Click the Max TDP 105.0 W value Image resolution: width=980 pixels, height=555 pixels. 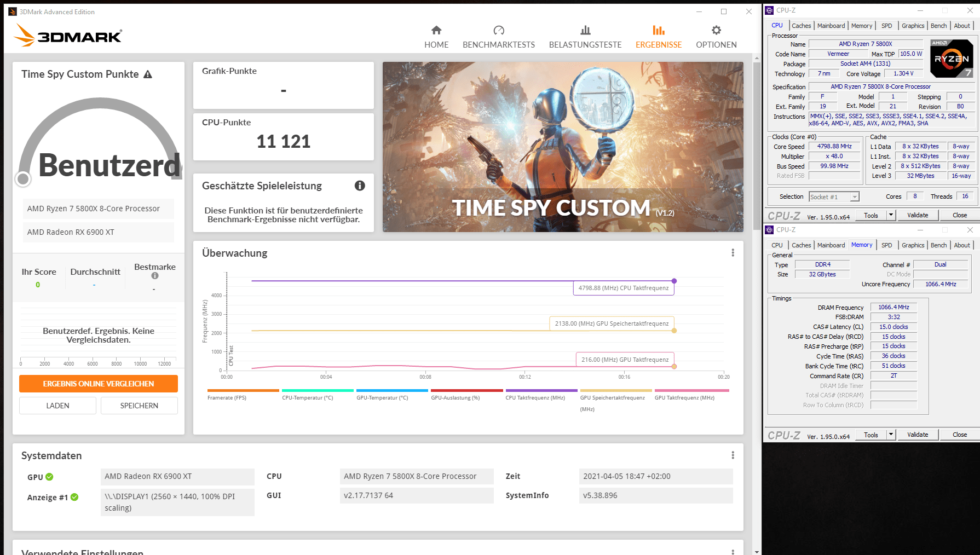(911, 54)
